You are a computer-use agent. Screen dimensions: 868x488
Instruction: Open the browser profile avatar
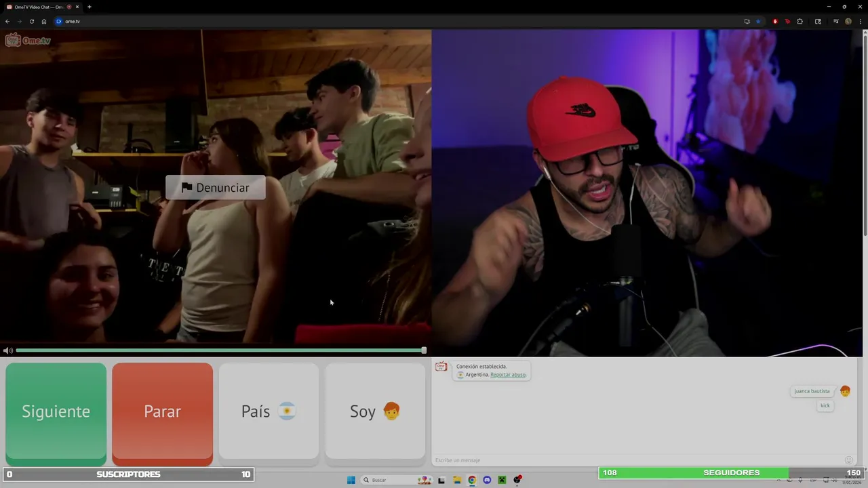coord(848,21)
